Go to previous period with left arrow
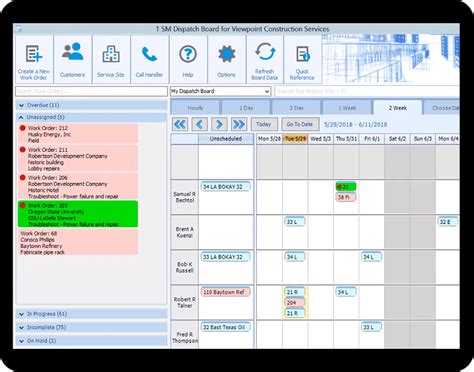This screenshot has width=474, height=372. tap(199, 124)
